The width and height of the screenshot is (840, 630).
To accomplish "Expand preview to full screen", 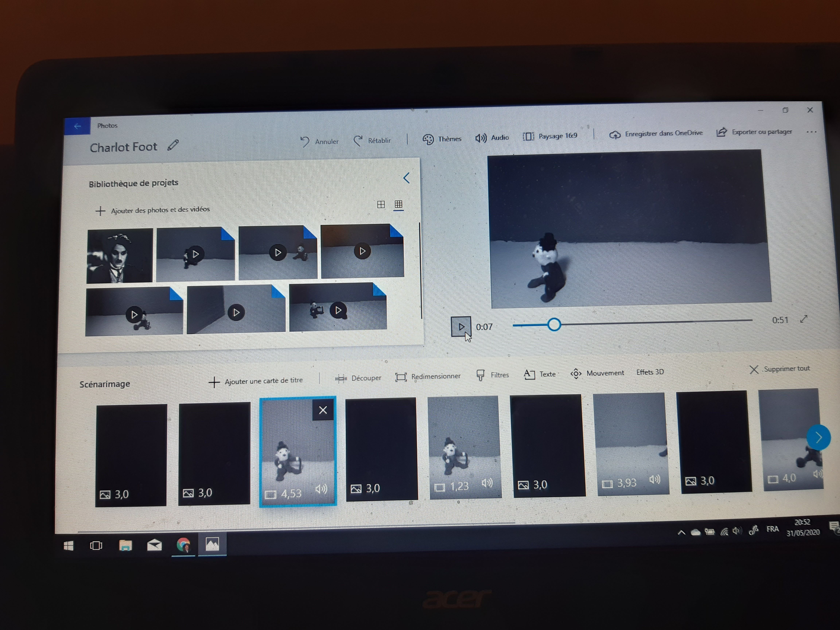I will pyautogui.click(x=804, y=319).
